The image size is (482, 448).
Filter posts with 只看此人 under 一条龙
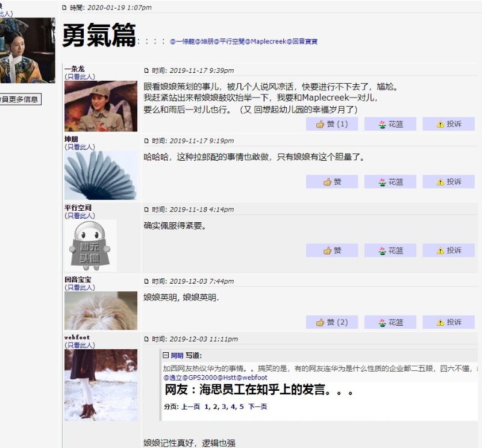(80, 76)
